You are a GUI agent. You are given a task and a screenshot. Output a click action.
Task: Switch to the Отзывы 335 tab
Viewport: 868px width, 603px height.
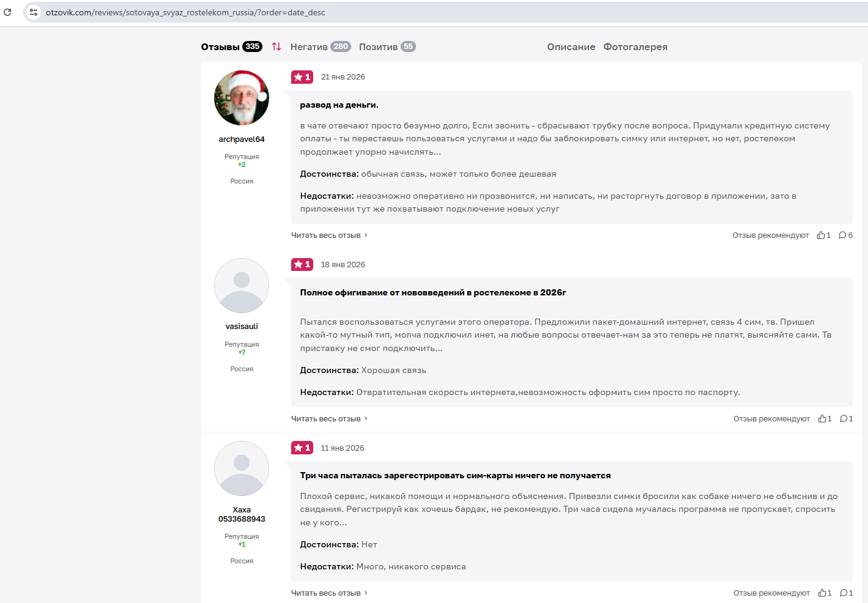231,46
